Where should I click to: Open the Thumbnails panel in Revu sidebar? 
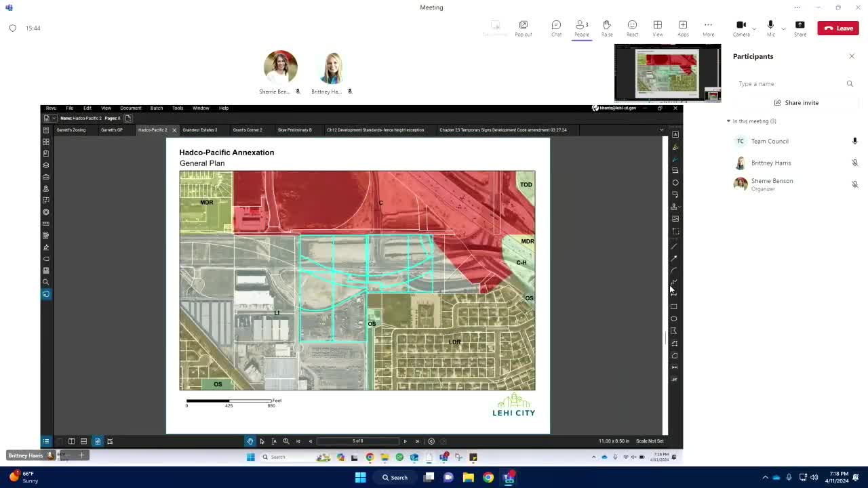coord(46,142)
